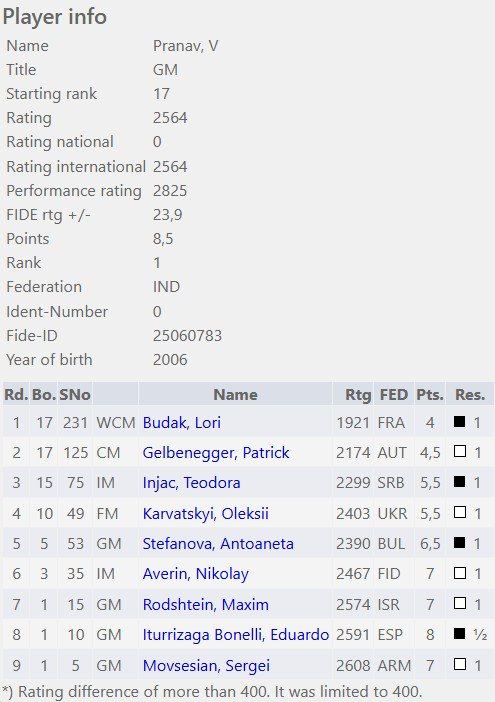495x702 pixels.
Task: Click the Fide-ID value 25060783
Action: pyautogui.click(x=188, y=336)
